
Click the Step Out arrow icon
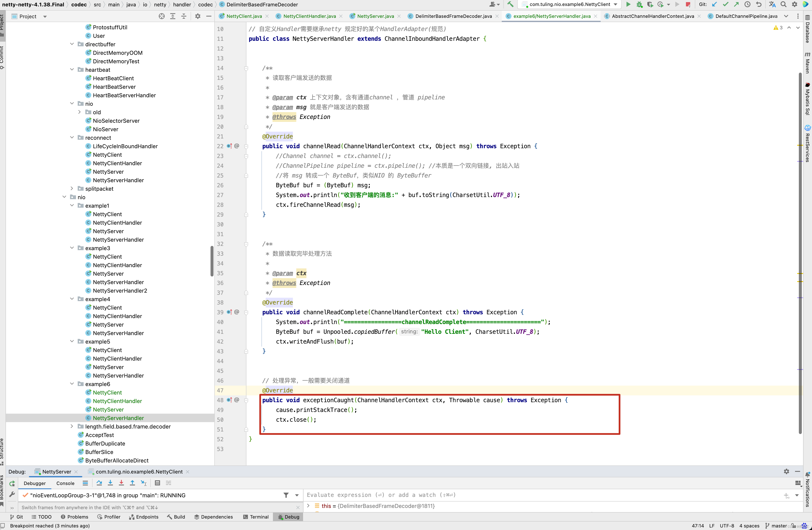click(132, 483)
